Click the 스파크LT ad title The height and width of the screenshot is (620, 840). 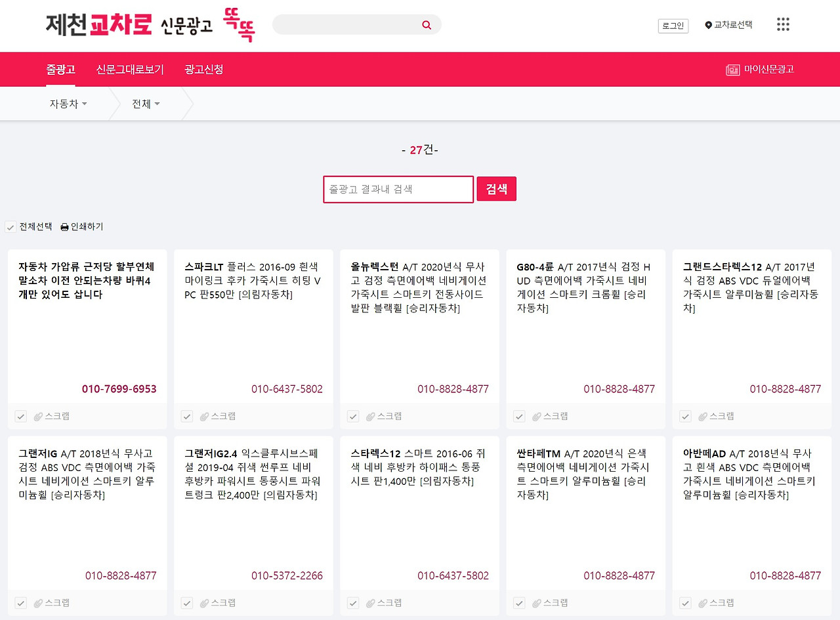205,267
